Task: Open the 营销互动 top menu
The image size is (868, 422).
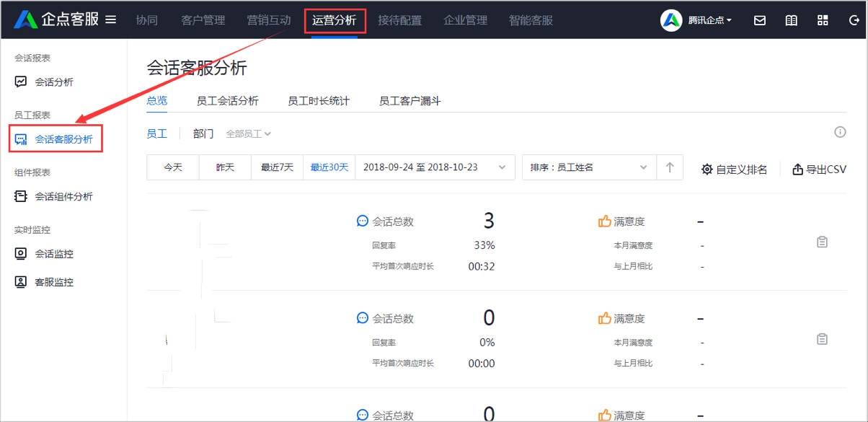Action: (x=269, y=20)
